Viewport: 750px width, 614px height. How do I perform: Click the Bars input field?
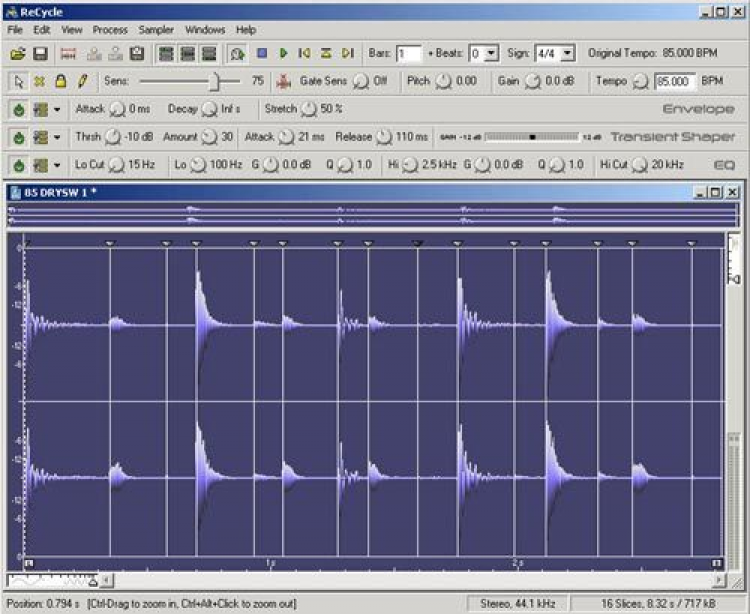click(409, 53)
